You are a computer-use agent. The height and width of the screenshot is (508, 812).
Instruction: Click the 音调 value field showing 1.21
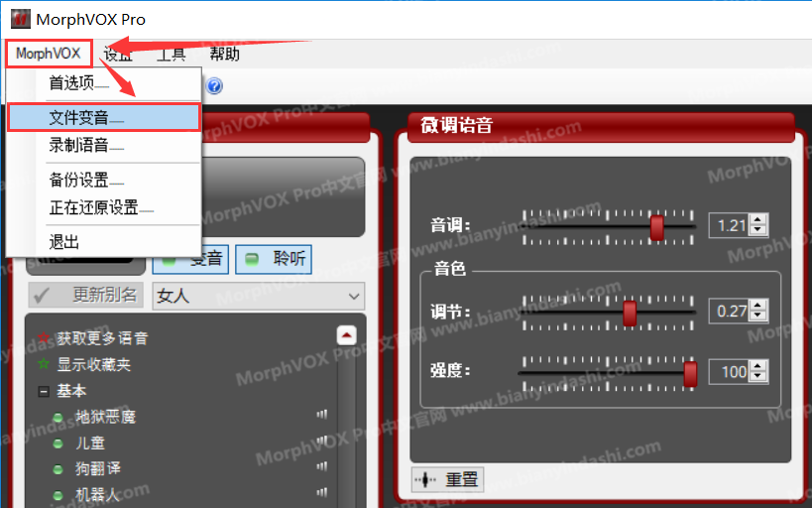click(730, 225)
